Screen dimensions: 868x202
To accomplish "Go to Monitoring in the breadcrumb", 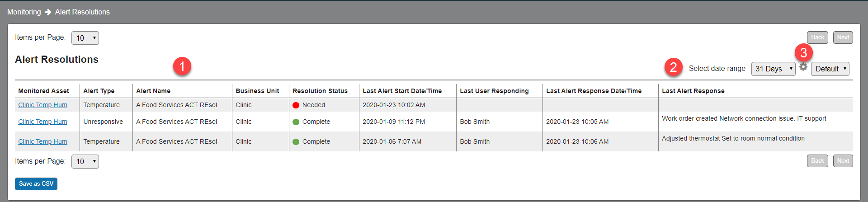I will (24, 12).
